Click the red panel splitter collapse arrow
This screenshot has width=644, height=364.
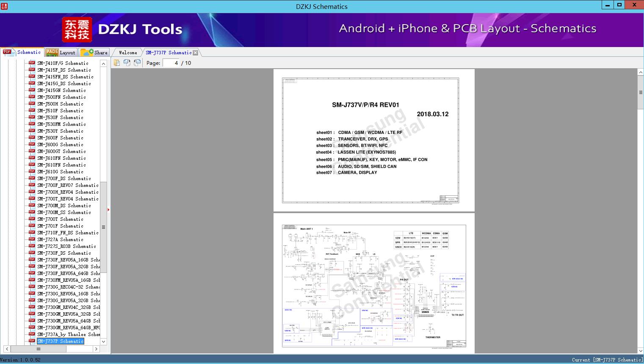pos(108,209)
